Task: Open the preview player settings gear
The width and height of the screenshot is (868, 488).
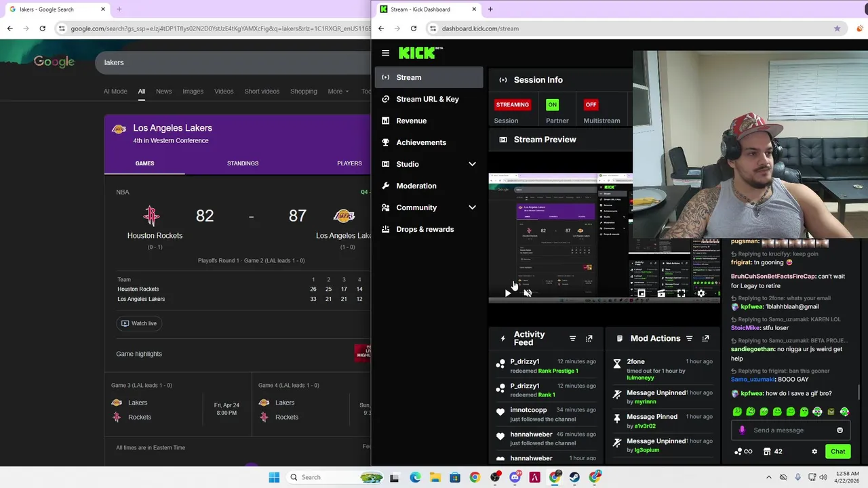Action: 701,293
